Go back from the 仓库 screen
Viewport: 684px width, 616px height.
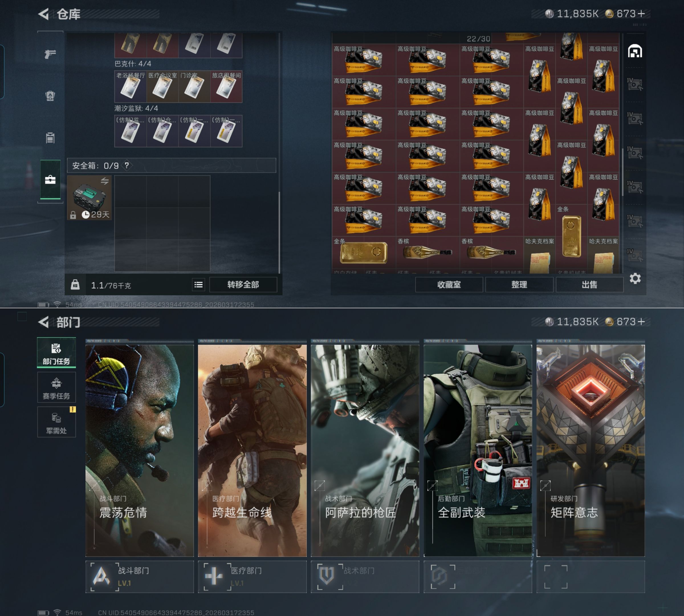pyautogui.click(x=44, y=14)
